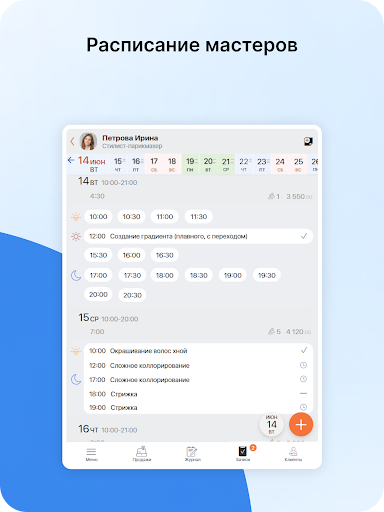Open the schedule settings icon in the header
The width and height of the screenshot is (384, 512).
click(308, 141)
